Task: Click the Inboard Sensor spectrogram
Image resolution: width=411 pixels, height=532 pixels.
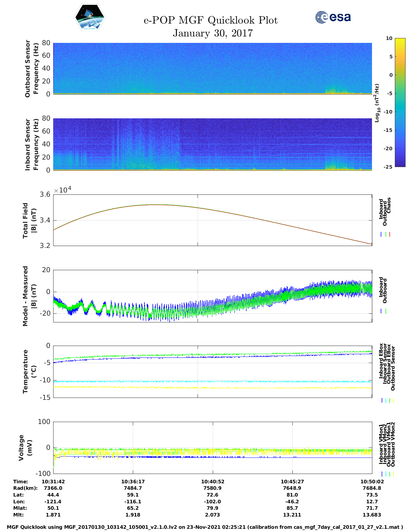Action: pos(212,144)
